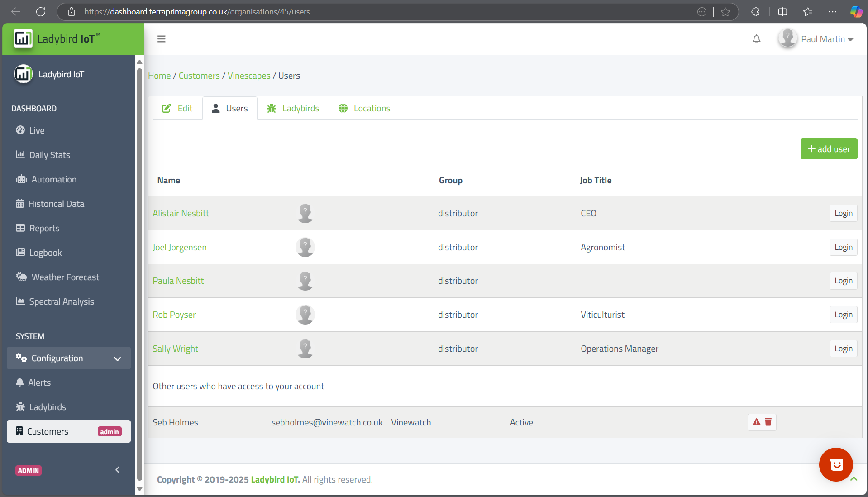Click Joel Jorgensen's avatar placeholder

pos(305,247)
